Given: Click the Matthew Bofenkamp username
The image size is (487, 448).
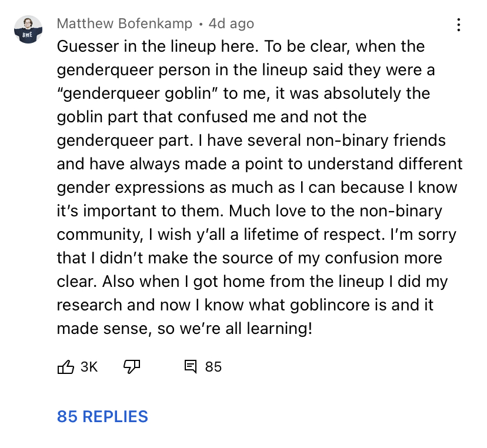Looking at the screenshot, I should [125, 24].
